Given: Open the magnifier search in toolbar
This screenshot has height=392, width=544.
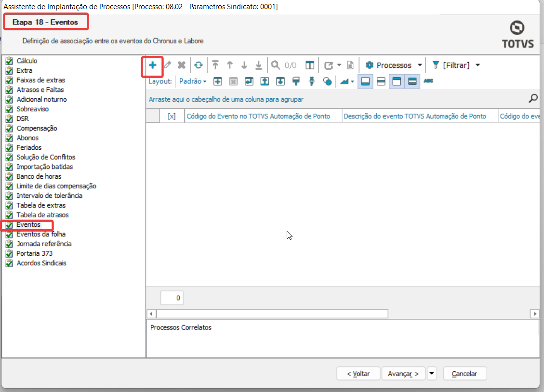Looking at the screenshot, I should pyautogui.click(x=276, y=65).
